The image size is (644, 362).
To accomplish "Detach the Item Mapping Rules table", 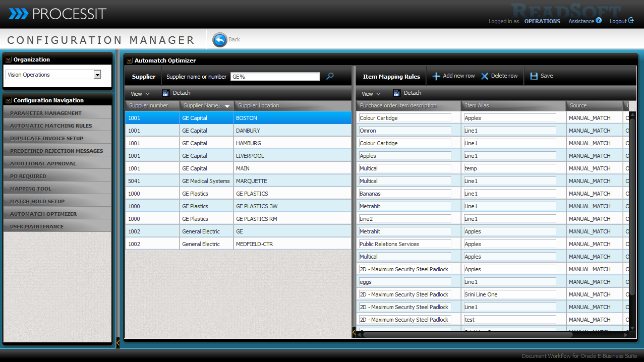I will coord(407,93).
